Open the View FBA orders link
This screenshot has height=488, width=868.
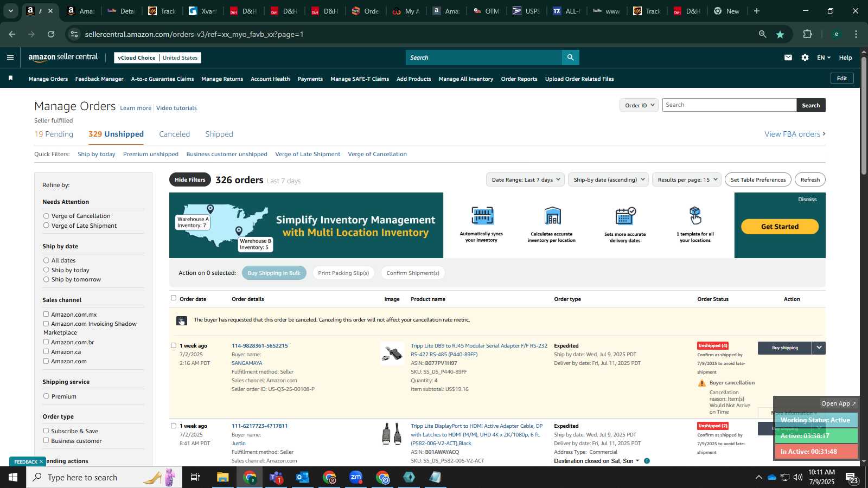pyautogui.click(x=795, y=134)
